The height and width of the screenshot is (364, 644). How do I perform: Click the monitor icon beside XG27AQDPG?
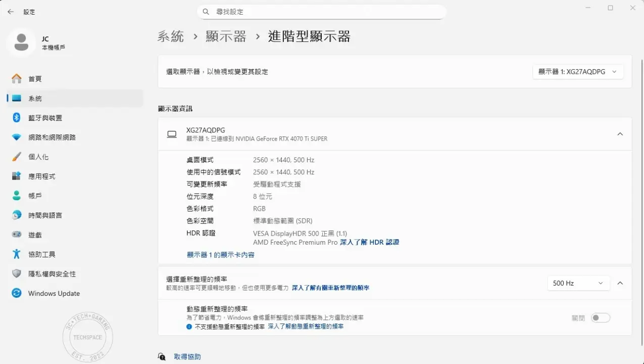(172, 134)
